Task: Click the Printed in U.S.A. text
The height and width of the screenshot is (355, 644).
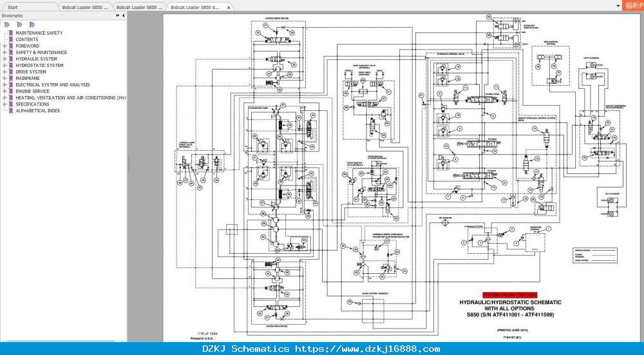Action: point(201,338)
